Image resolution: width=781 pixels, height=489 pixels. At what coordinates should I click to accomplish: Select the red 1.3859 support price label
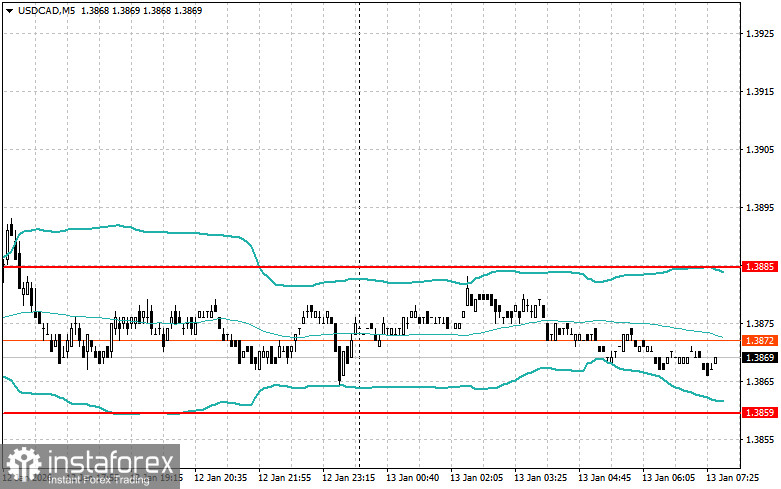(760, 413)
